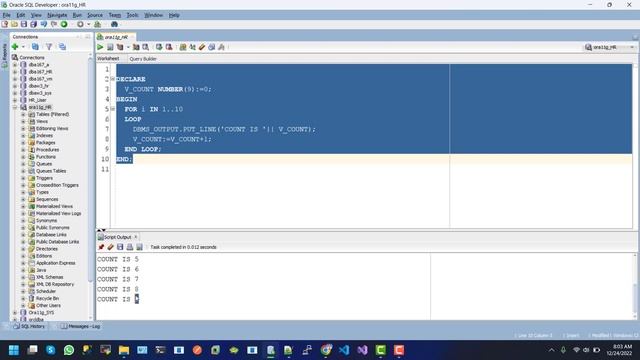
Task: Click the Save icon in main toolbar
Action: tap(24, 24)
